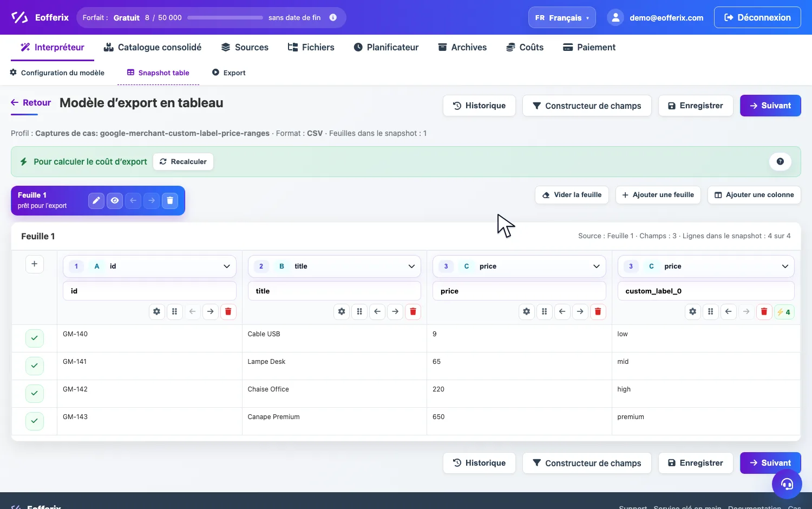Open support chat headset button

pos(787,484)
